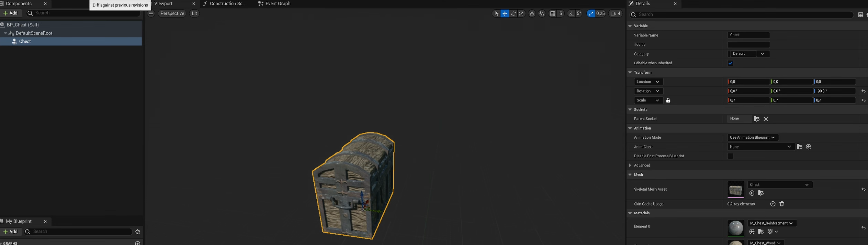Collapse Materials section
Screen dimensions: 868x245
click(630, 213)
